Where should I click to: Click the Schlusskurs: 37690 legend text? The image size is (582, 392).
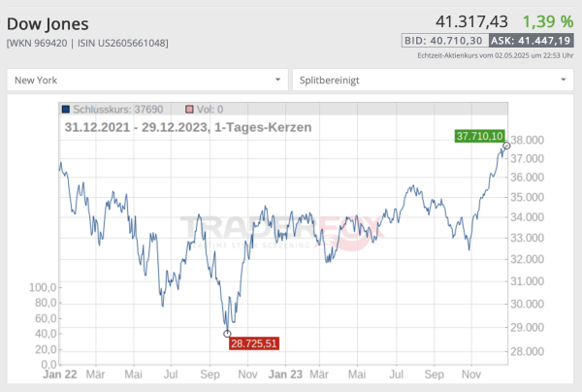[118, 109]
